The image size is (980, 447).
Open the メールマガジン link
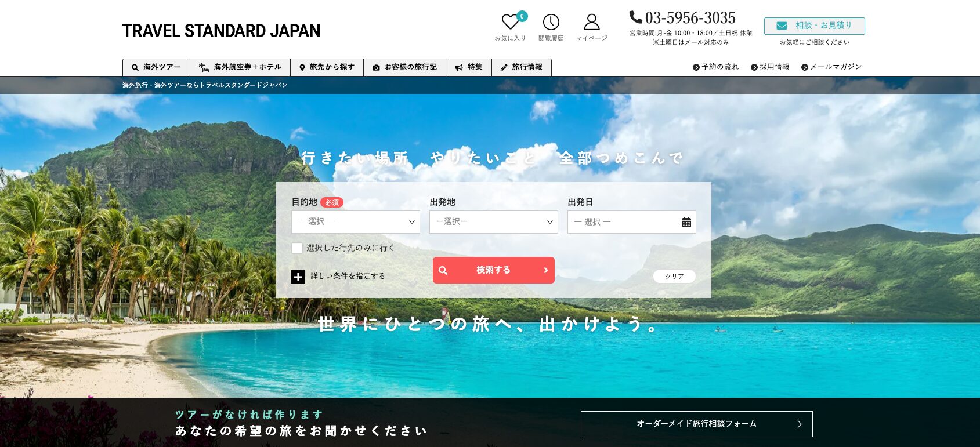[x=835, y=67]
